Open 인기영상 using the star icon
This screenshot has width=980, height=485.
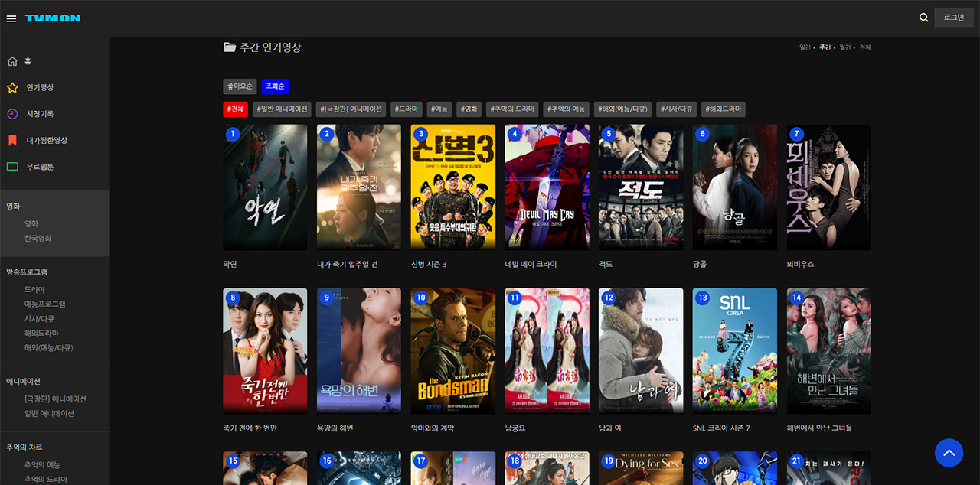(12, 87)
